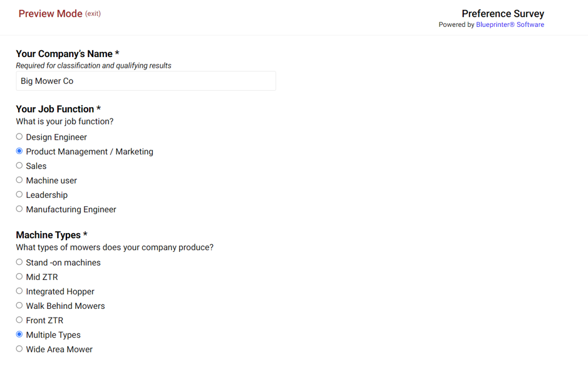The width and height of the screenshot is (588, 369).
Task: Select Leadership job function option
Action: tap(19, 194)
